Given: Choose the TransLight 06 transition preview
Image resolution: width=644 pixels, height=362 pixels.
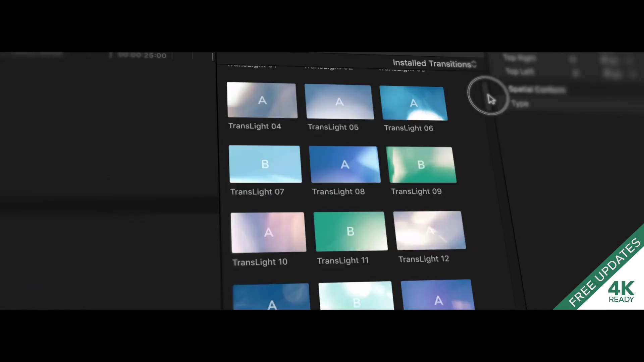Looking at the screenshot, I should tap(413, 103).
